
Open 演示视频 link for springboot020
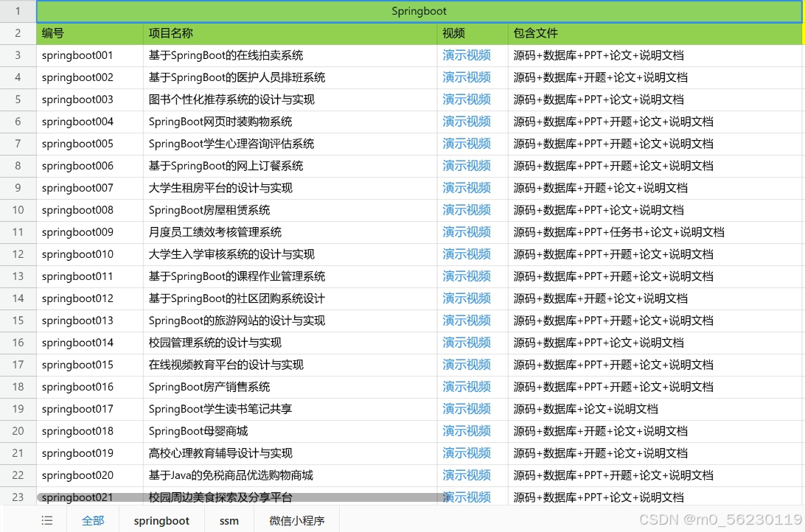click(x=467, y=475)
